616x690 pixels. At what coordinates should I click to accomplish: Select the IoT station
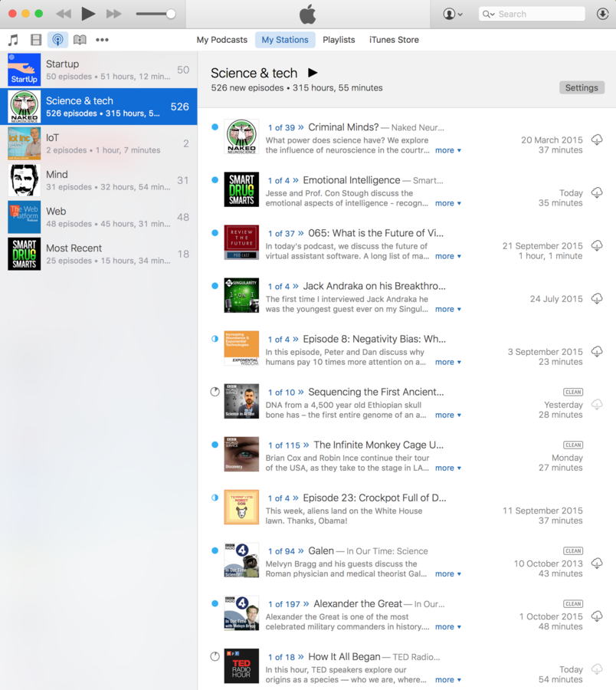[99, 143]
